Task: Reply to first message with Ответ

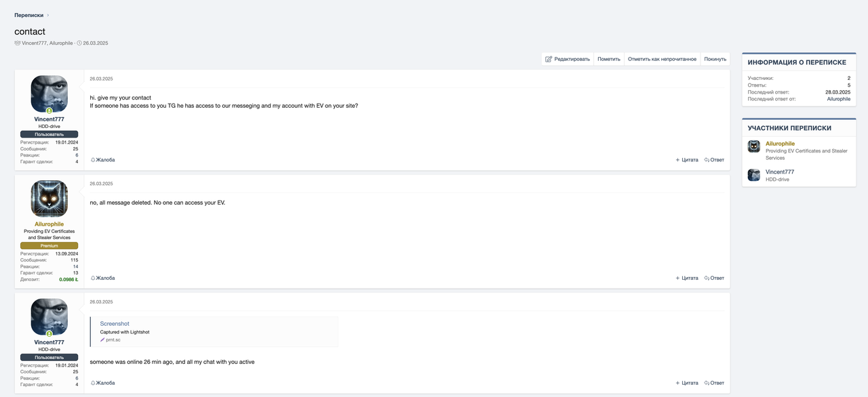Action: point(714,160)
